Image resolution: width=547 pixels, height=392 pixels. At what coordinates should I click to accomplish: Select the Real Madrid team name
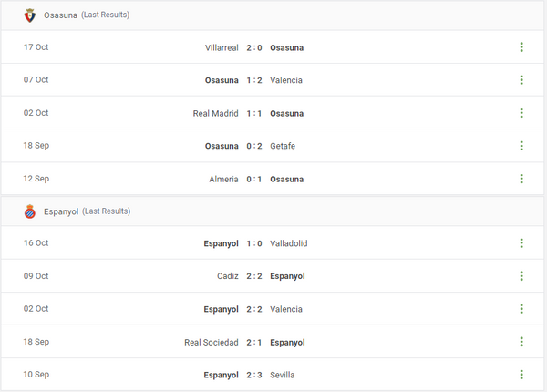(x=215, y=113)
